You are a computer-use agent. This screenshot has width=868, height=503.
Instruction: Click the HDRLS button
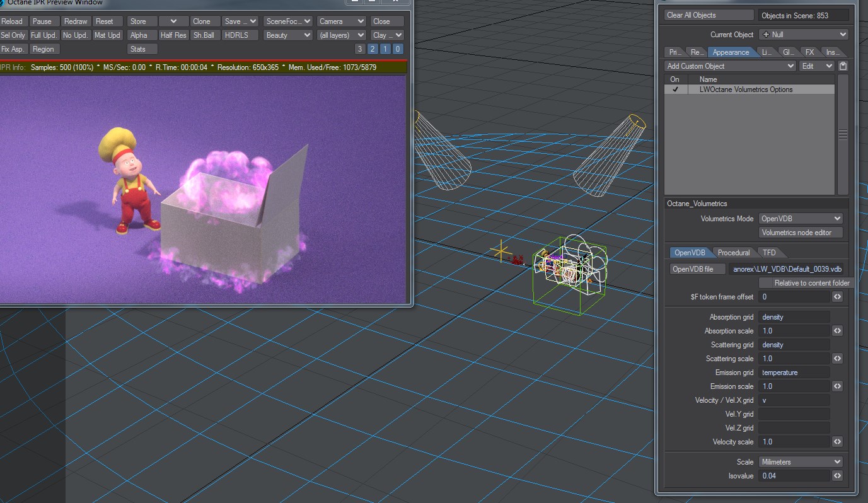(240, 35)
